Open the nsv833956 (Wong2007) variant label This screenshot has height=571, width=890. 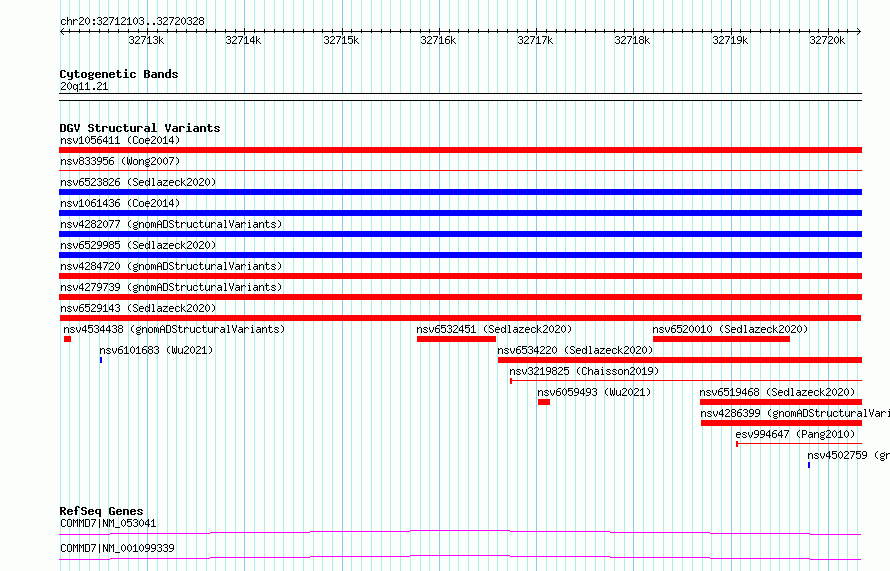click(x=120, y=161)
